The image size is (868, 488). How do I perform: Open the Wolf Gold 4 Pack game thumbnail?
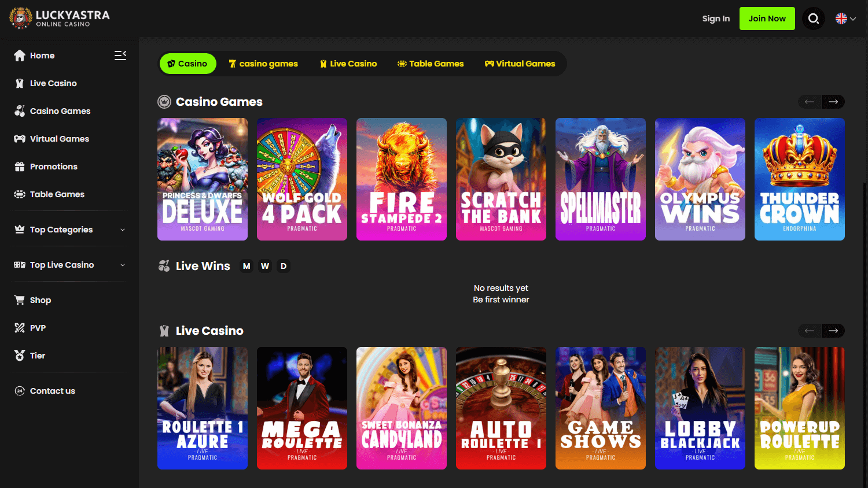[x=301, y=179]
